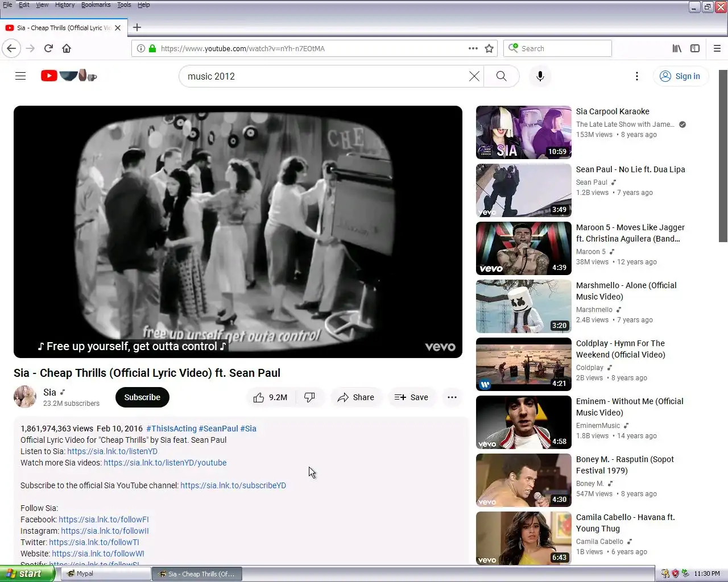Show site information icon in the address bar
This screenshot has height=582, width=728.
141,48
